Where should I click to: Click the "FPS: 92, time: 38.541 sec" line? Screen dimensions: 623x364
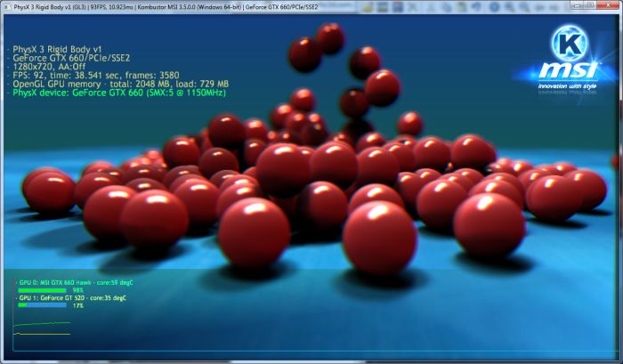click(x=96, y=75)
